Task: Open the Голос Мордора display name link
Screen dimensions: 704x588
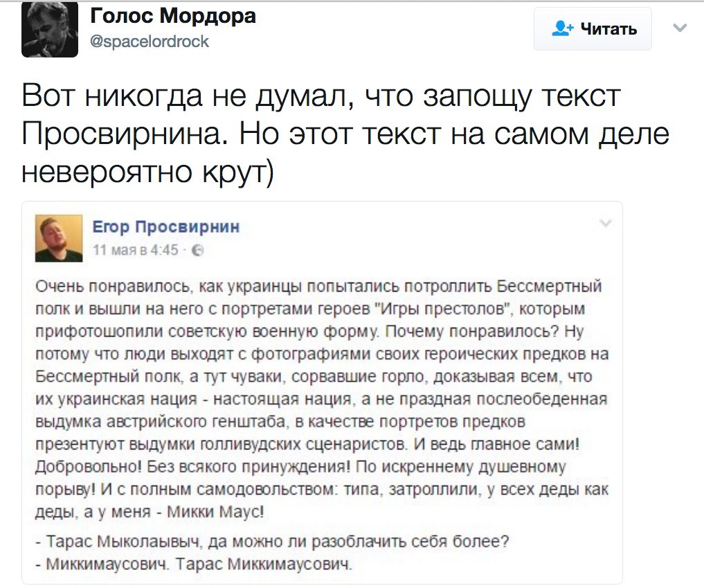Action: 173,16
